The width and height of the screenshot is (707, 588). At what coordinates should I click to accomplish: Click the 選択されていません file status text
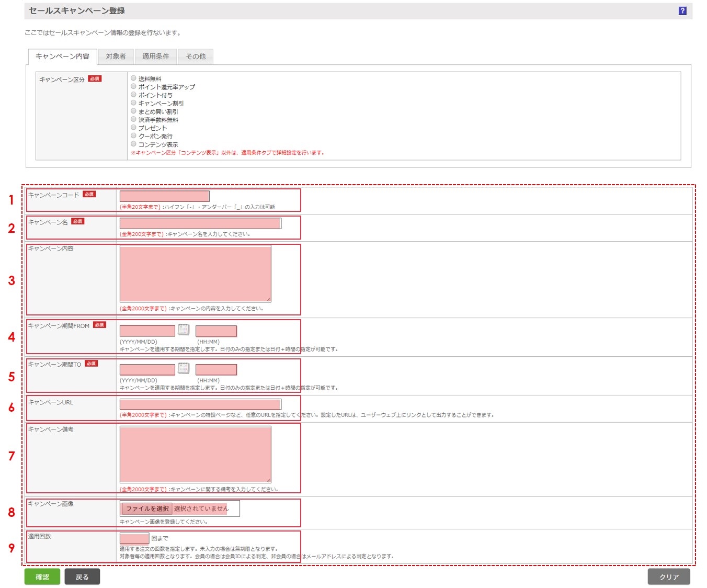tap(201, 508)
